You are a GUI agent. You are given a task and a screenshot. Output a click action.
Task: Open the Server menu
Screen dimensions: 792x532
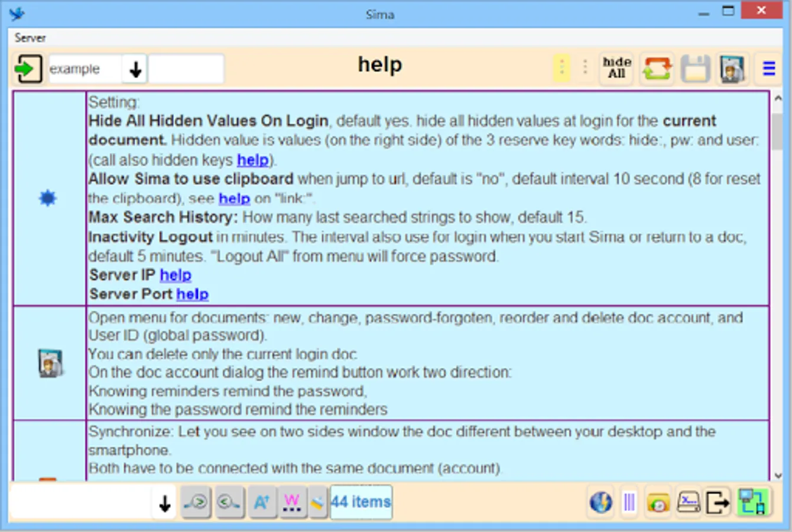point(30,38)
